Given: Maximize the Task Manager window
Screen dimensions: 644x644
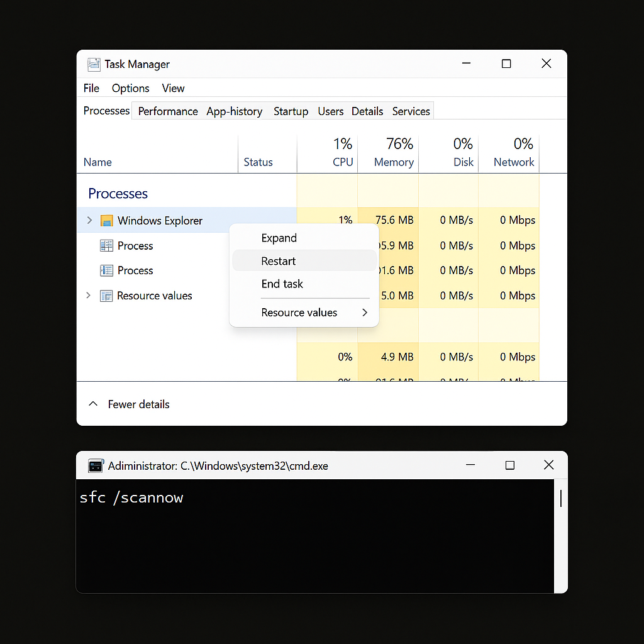Looking at the screenshot, I should 506,64.
